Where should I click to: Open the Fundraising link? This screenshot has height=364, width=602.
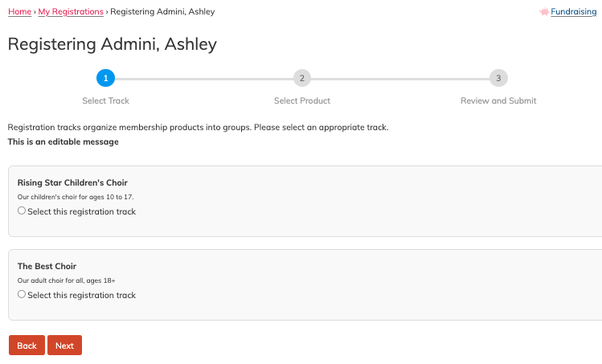click(x=574, y=12)
